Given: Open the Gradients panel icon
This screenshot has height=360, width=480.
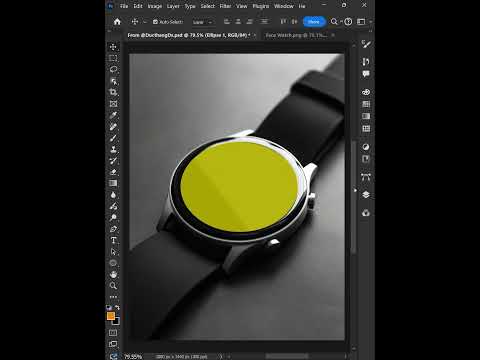Looking at the screenshot, I should tap(366, 116).
